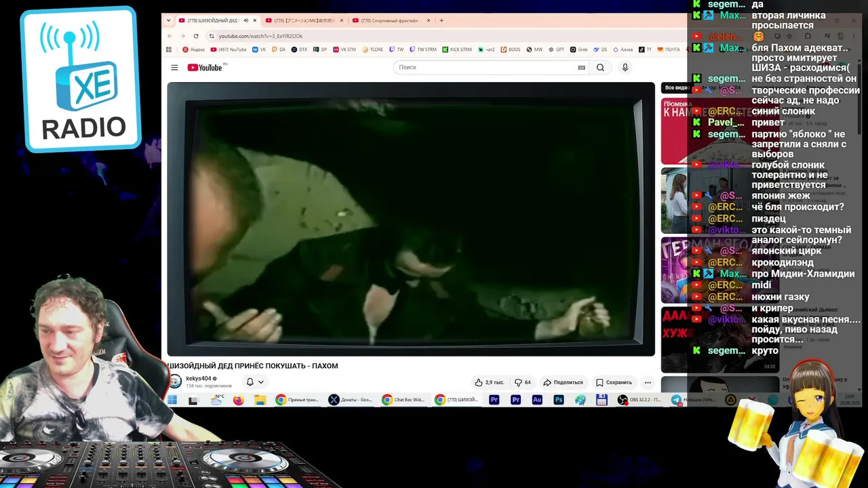Switch to OBS 32.2.2 taskbar window
Viewport: 868px width, 488px height.
click(639, 400)
